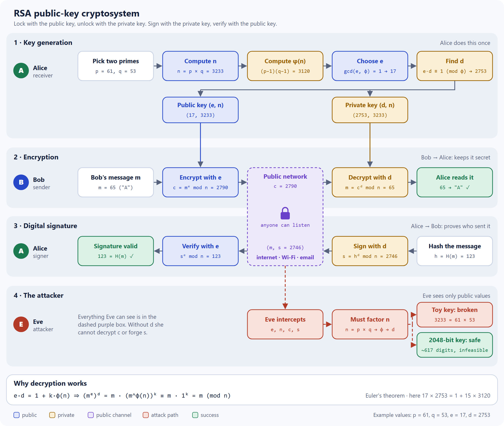The height and width of the screenshot is (426, 504).
Task: Click the 2048-bit key: safe box
Action: coord(455,345)
